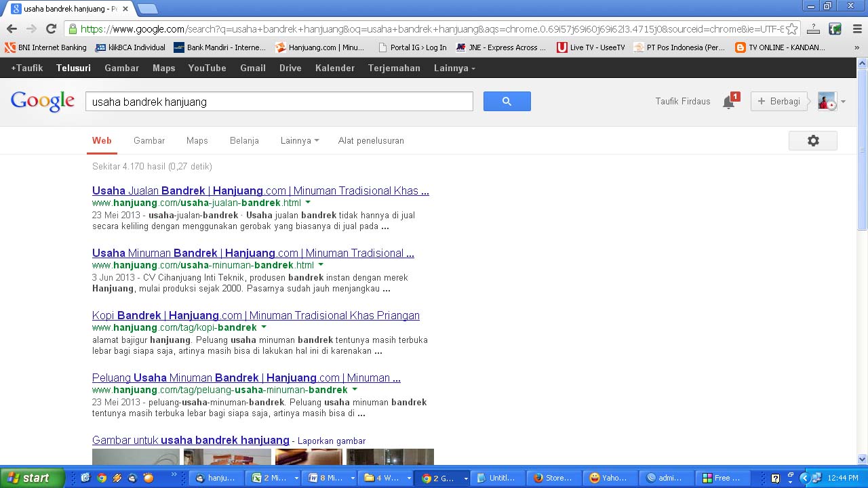Viewport: 868px width, 488px height.
Task: Open the TV ONLINE bookmark
Action: click(x=781, y=47)
